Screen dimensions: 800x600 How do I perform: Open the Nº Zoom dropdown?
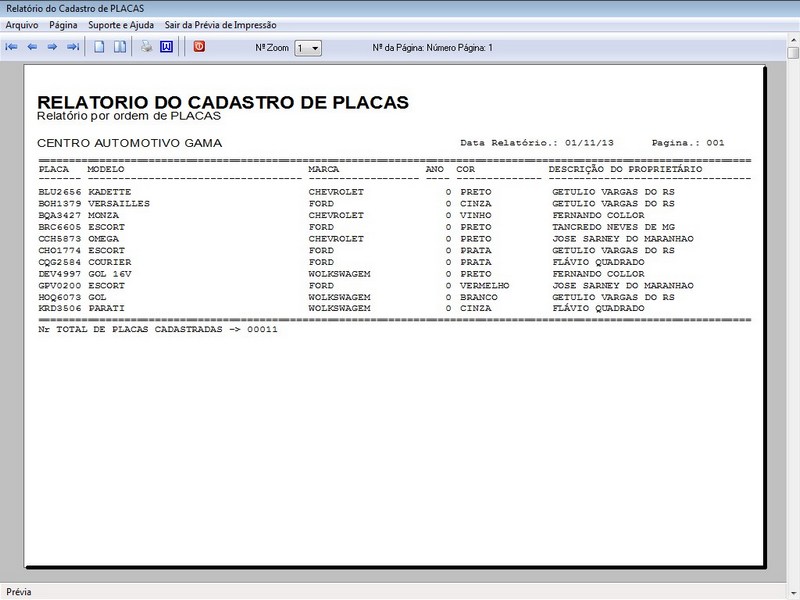[308, 48]
